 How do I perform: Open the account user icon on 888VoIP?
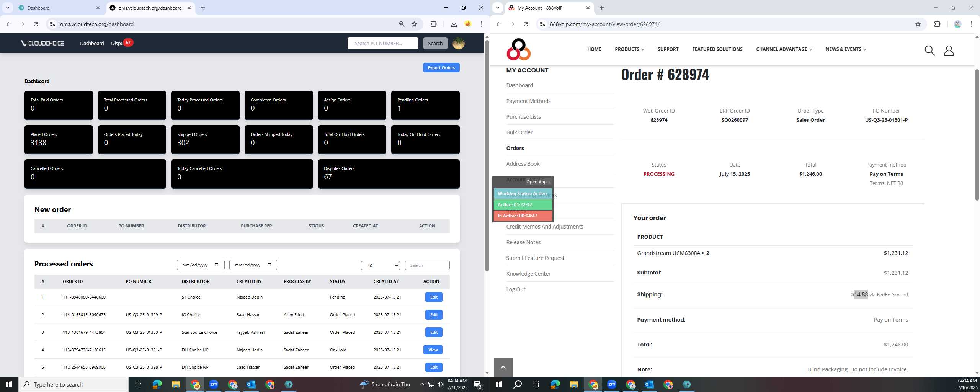(949, 50)
